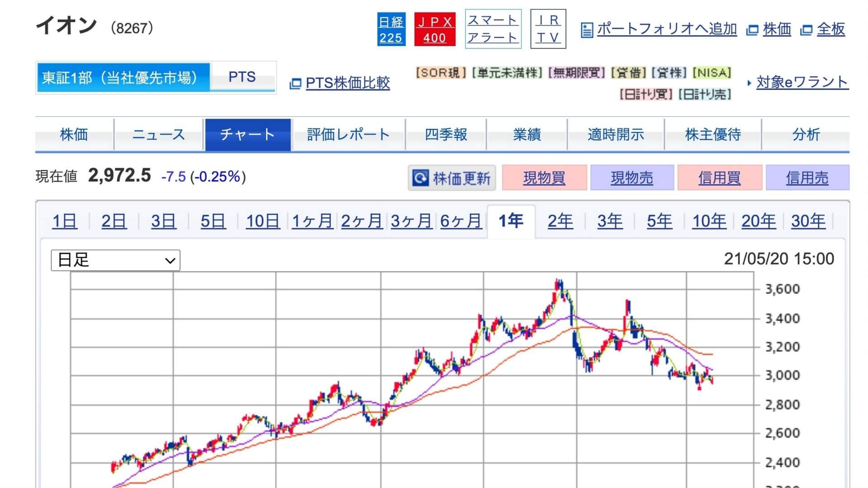Click the [無期限買] tag

[576, 73]
